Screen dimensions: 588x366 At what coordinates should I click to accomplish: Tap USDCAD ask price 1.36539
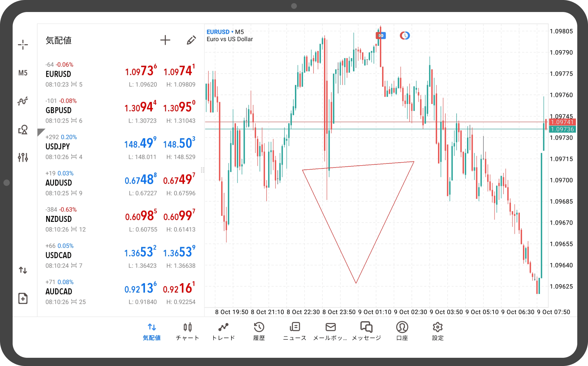tap(179, 252)
